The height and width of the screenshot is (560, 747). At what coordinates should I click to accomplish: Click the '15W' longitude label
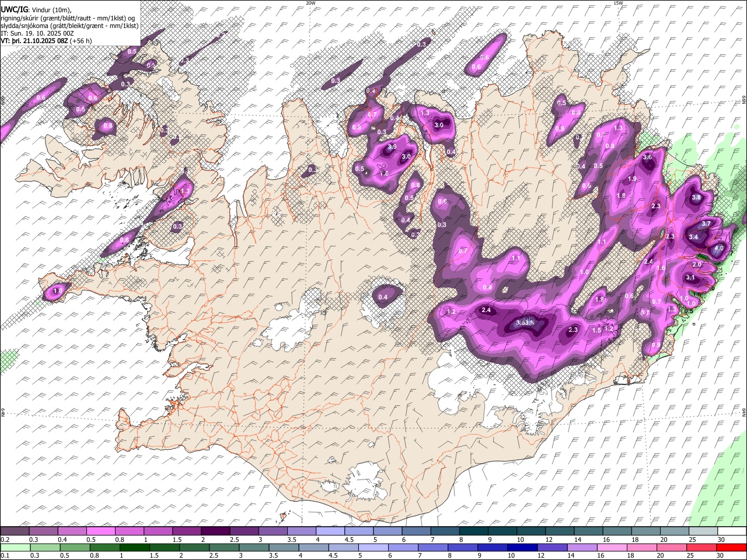click(x=618, y=2)
